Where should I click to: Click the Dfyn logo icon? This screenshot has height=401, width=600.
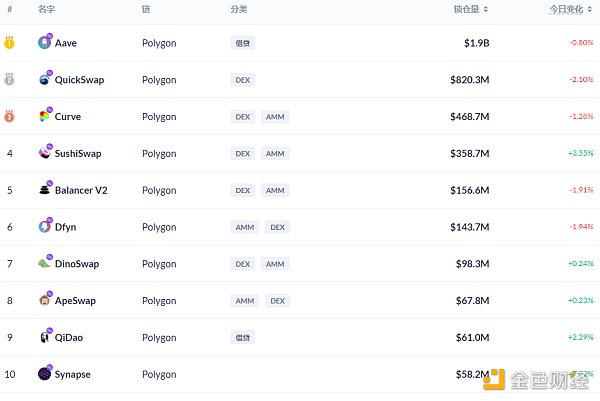pyautogui.click(x=45, y=227)
